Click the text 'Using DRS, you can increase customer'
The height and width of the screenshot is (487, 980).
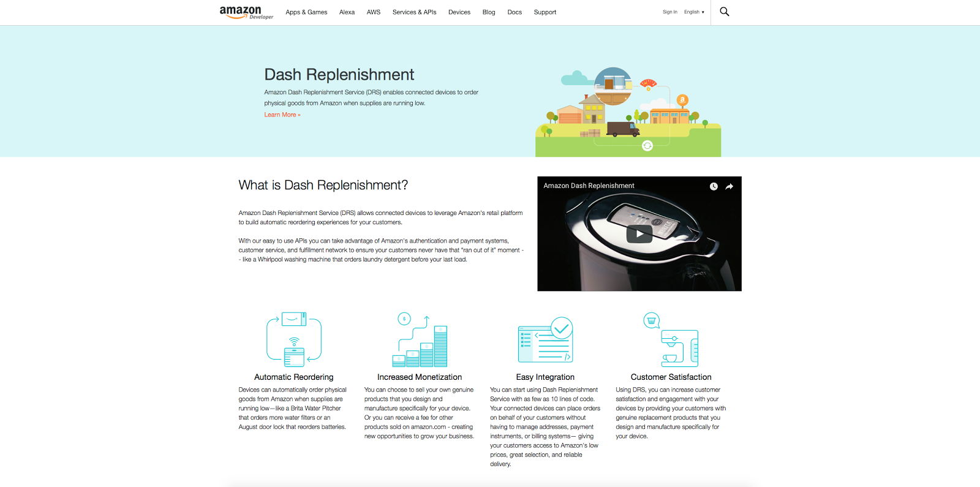coord(668,390)
